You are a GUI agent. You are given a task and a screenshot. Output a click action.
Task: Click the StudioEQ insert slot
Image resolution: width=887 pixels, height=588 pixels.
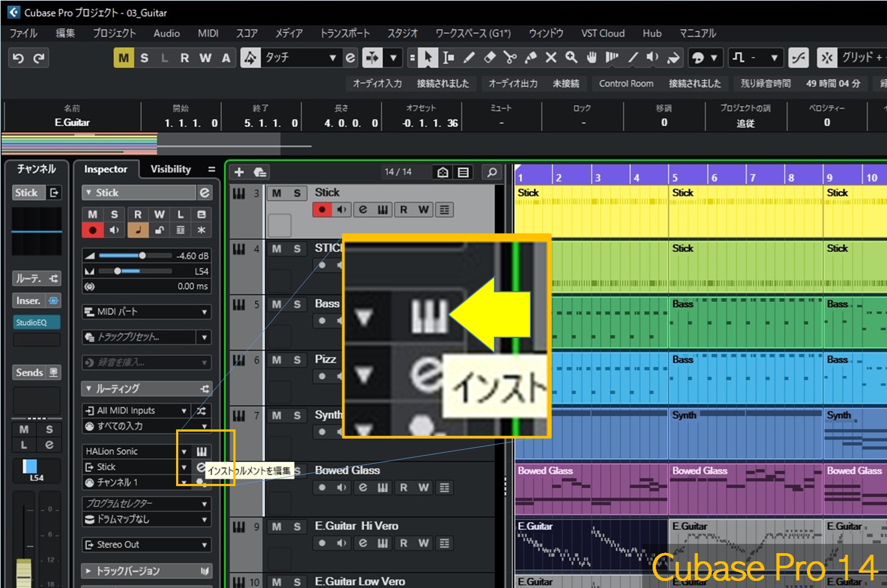[36, 323]
